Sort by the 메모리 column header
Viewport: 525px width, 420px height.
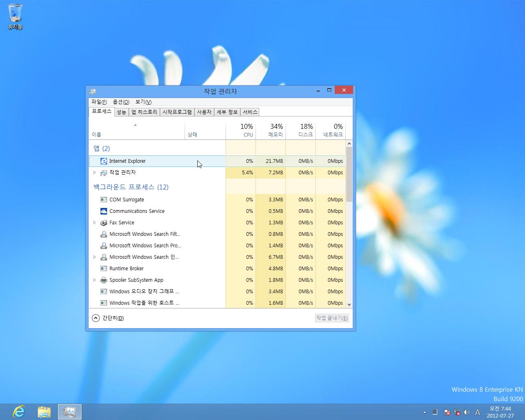(x=271, y=130)
